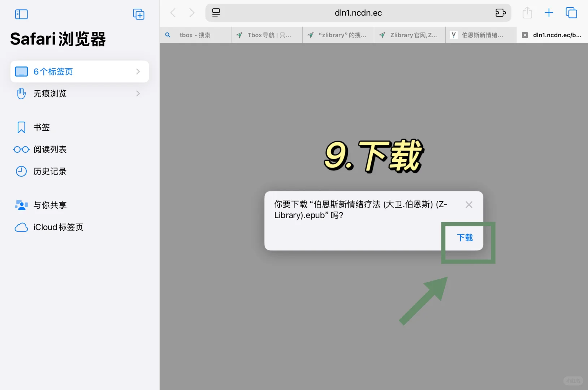Show tab overview
Viewport: 588px width, 390px height.
click(x=571, y=13)
